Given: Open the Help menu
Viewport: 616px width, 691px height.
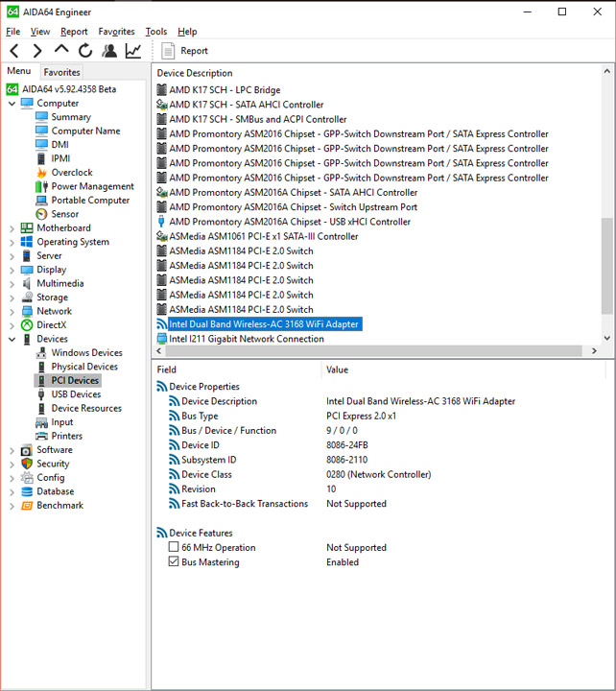Looking at the screenshot, I should pos(187,32).
